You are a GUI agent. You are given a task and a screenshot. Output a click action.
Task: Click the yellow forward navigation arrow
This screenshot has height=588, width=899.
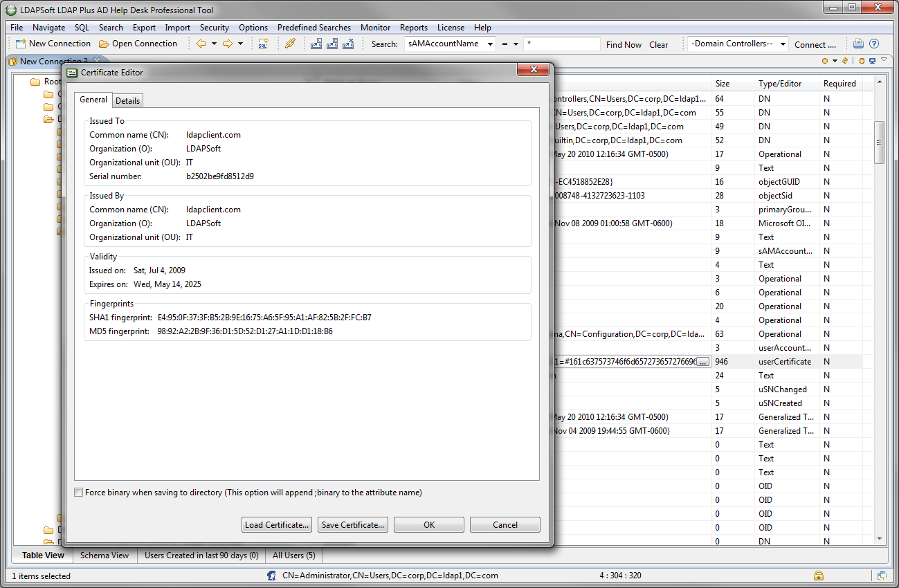tap(227, 44)
